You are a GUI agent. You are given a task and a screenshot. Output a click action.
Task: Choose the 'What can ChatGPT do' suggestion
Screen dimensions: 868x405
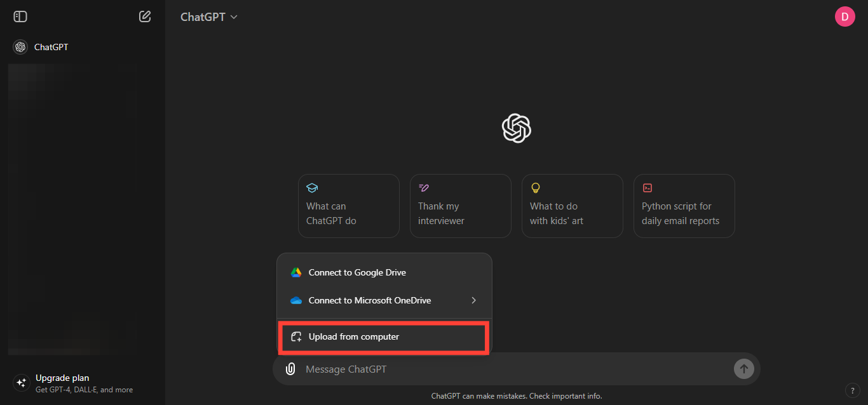[348, 206]
